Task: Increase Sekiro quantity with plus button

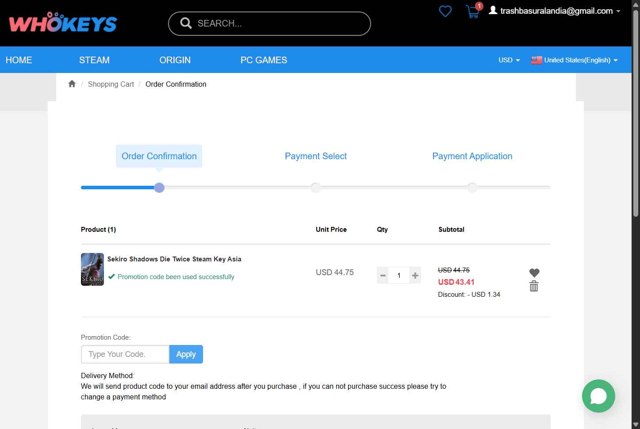Action: [415, 276]
